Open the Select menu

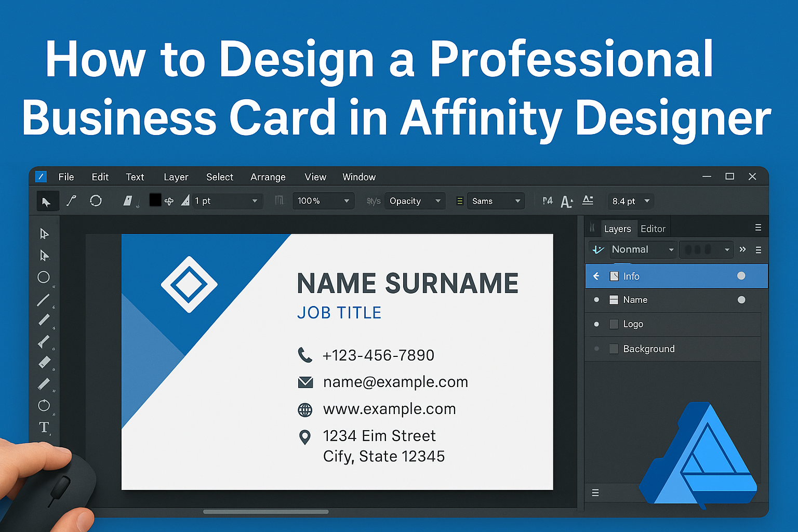[220, 177]
